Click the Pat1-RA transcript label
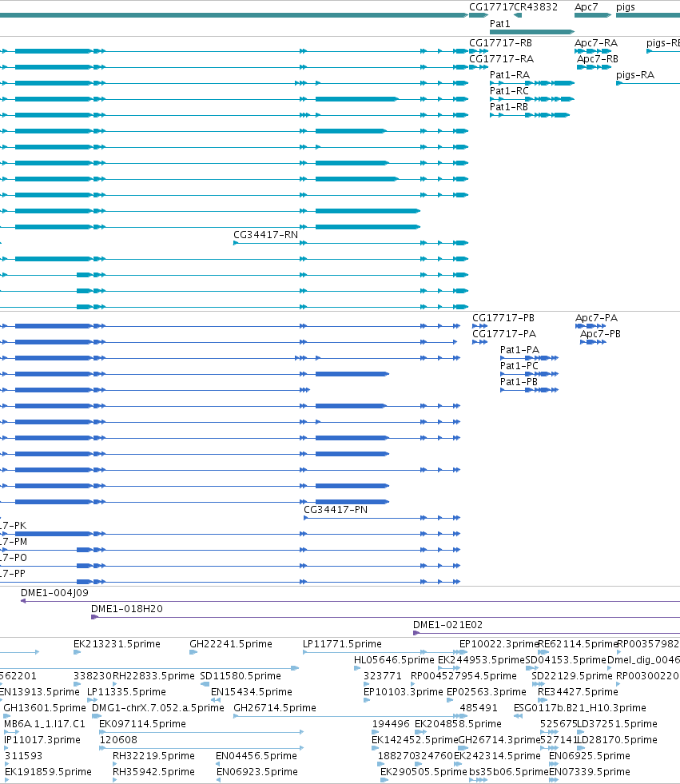 point(510,75)
